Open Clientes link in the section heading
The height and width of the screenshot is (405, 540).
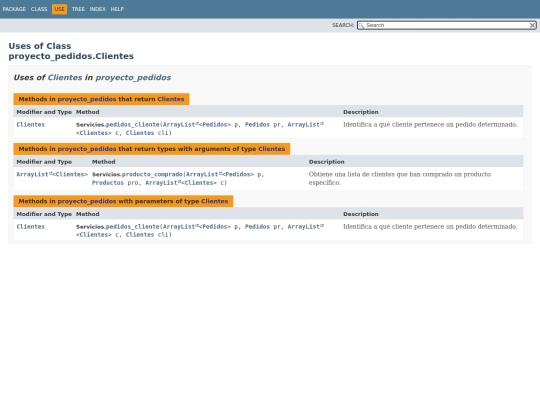point(65,77)
